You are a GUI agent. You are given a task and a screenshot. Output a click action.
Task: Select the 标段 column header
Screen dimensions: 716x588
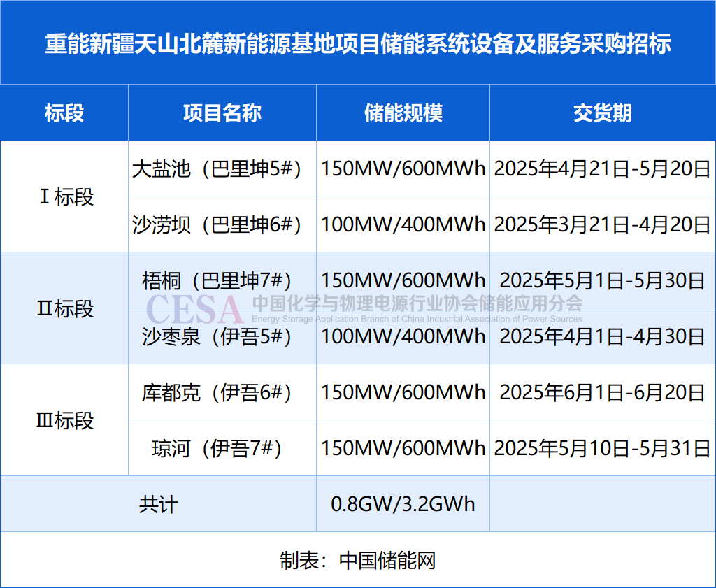coord(64,113)
